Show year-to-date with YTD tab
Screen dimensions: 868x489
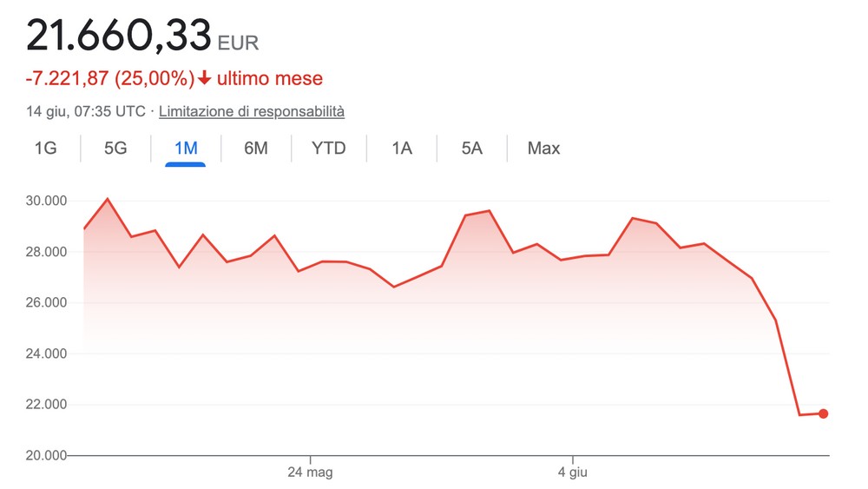(x=328, y=149)
